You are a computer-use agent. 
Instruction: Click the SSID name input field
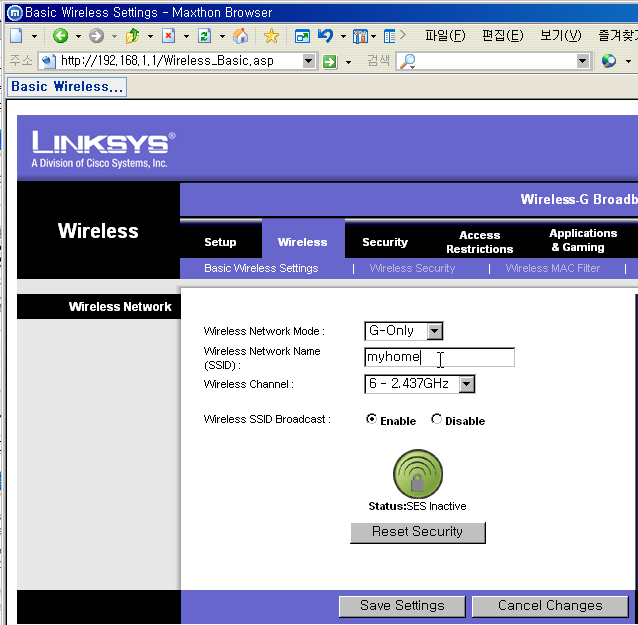(x=439, y=357)
